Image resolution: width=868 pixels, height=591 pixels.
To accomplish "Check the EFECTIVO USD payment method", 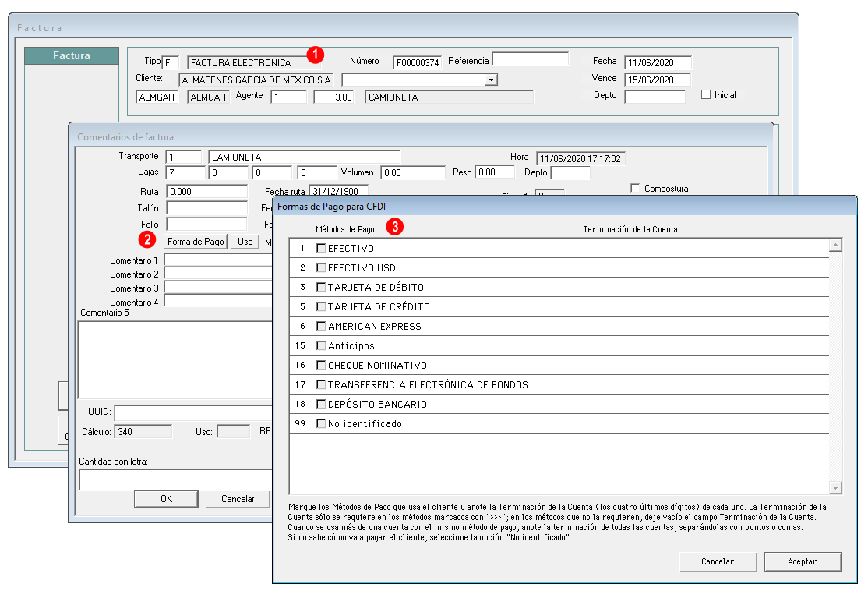I will [x=321, y=267].
